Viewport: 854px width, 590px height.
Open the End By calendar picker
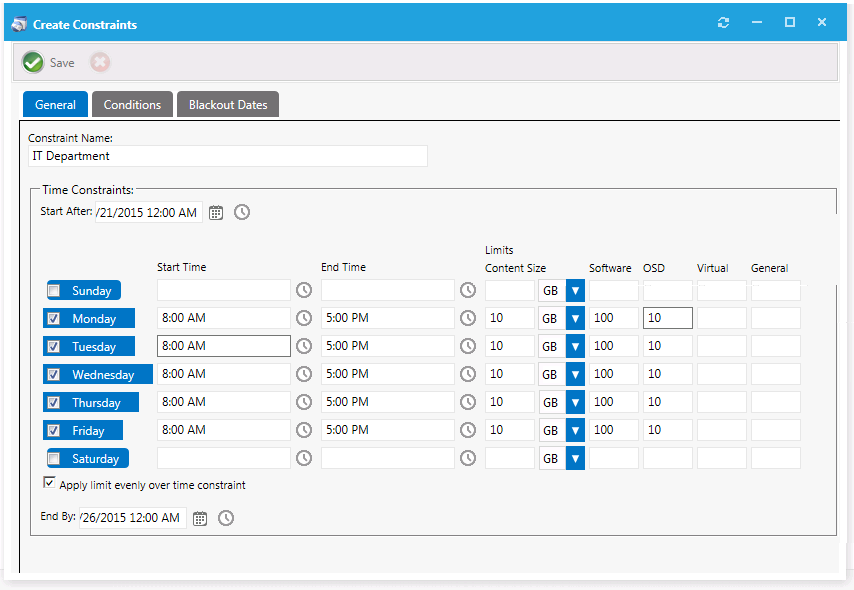[x=200, y=518]
